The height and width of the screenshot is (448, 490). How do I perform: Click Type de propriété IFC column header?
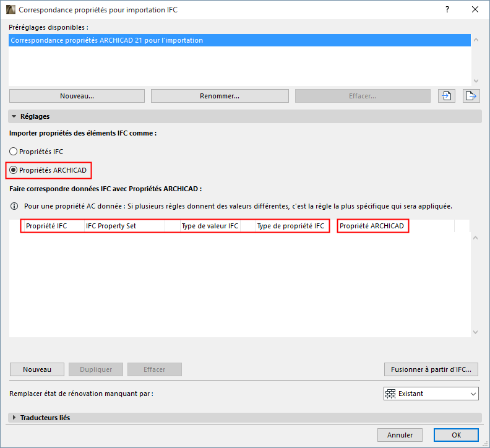pyautogui.click(x=292, y=226)
